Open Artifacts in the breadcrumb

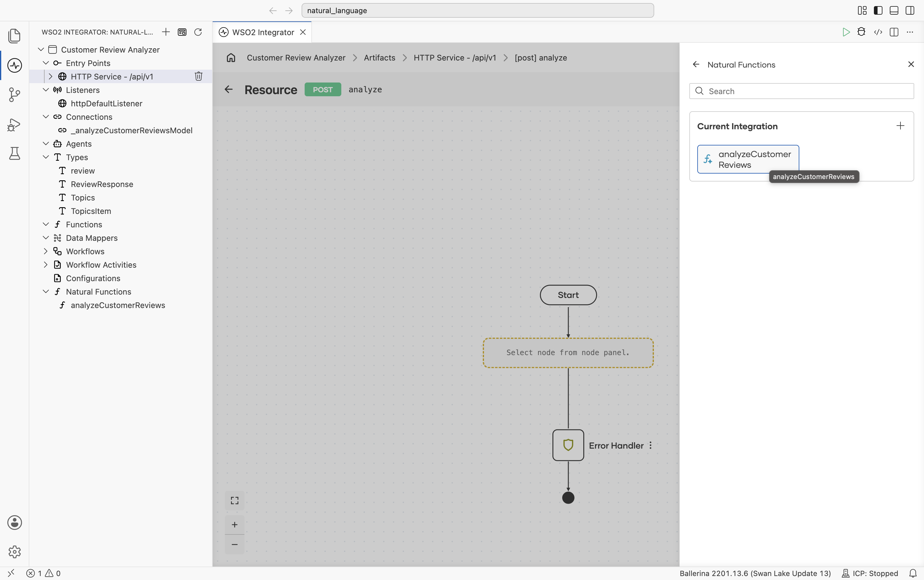click(x=379, y=57)
